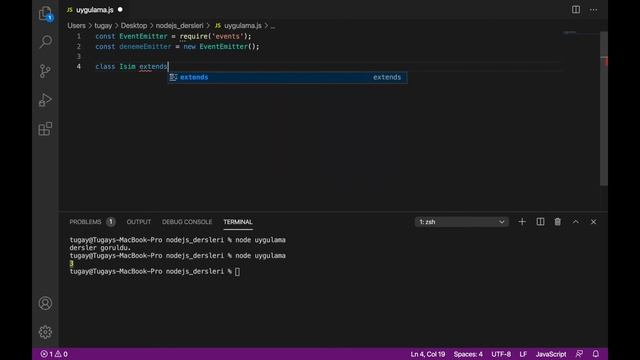The image size is (640, 360).
Task: Open notifications bell in status bar
Action: coord(596,354)
